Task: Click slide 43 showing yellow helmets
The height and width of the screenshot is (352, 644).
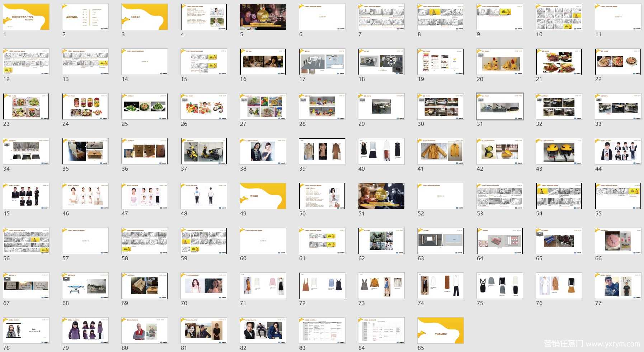Action: click(x=559, y=151)
